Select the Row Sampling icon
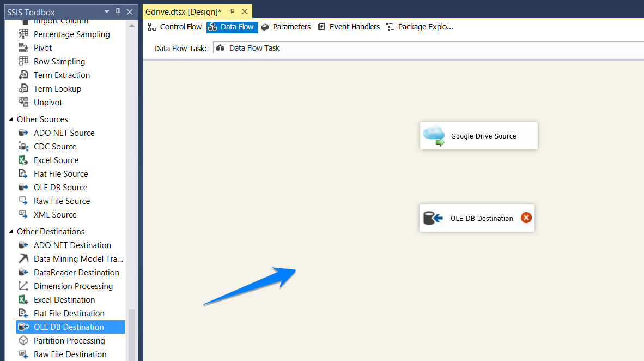 [23, 61]
